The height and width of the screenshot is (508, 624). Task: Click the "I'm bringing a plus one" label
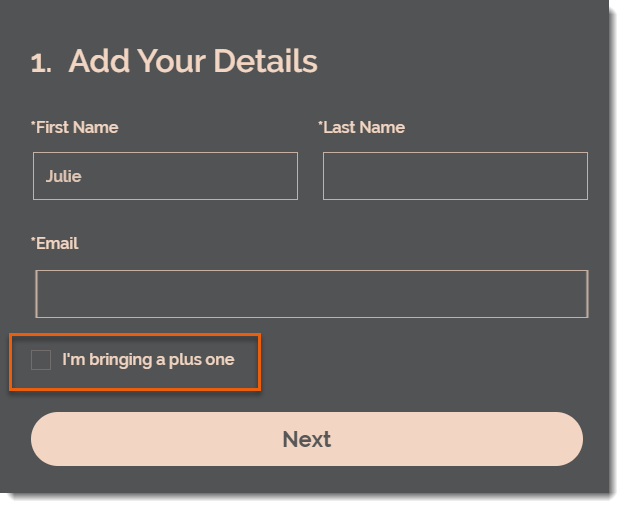tap(148, 360)
